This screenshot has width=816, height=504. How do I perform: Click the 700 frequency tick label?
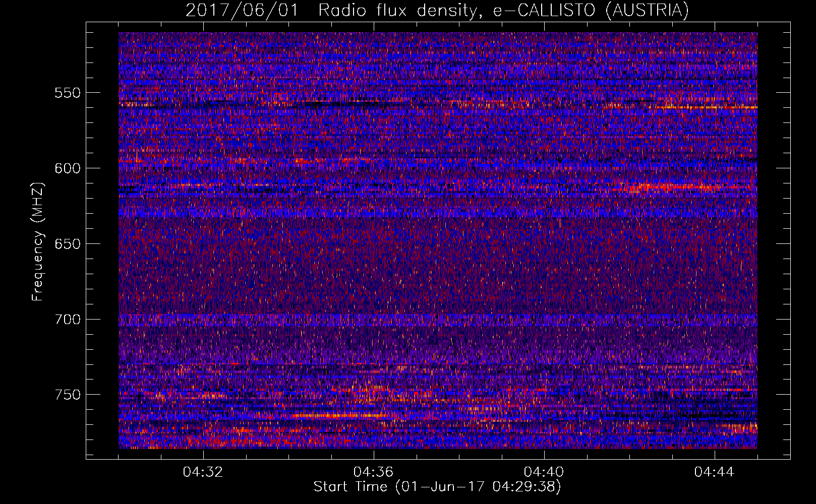pos(68,320)
